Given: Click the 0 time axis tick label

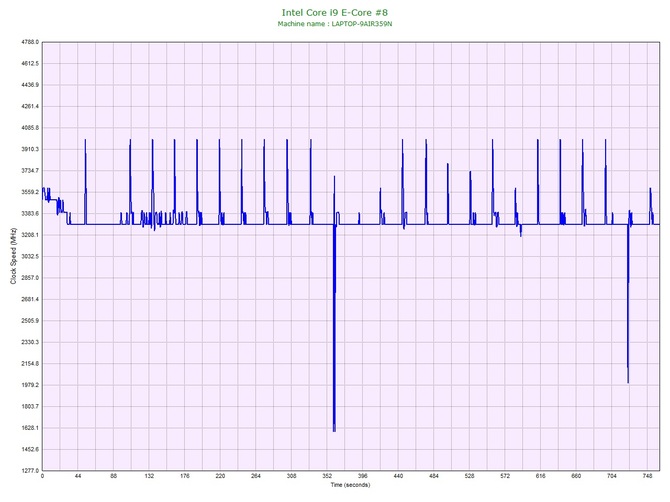Looking at the screenshot, I should (42, 476).
